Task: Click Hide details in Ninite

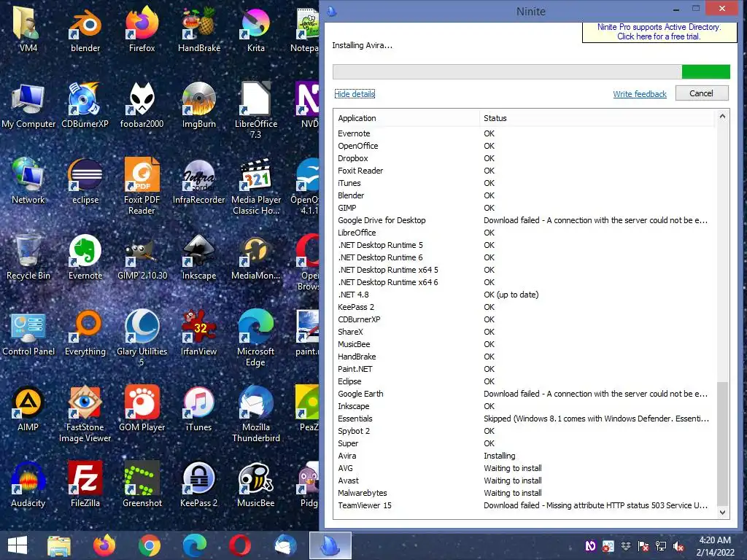Action: [x=355, y=94]
